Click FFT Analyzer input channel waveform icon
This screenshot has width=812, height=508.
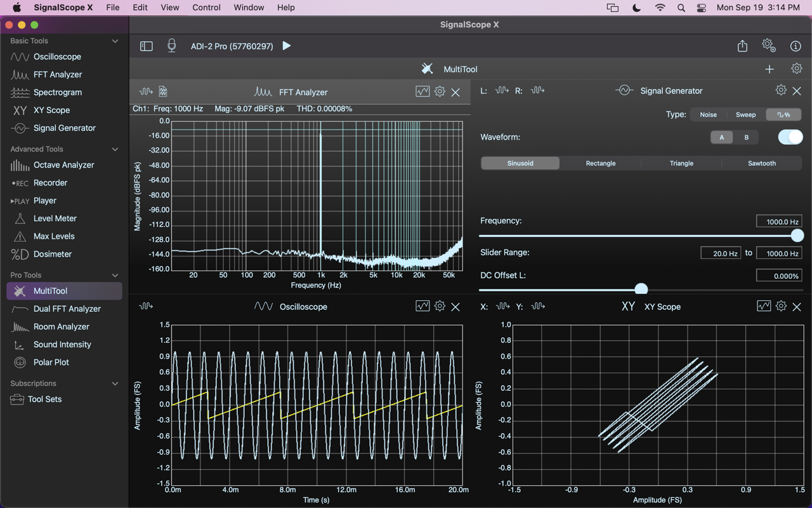[x=146, y=91]
